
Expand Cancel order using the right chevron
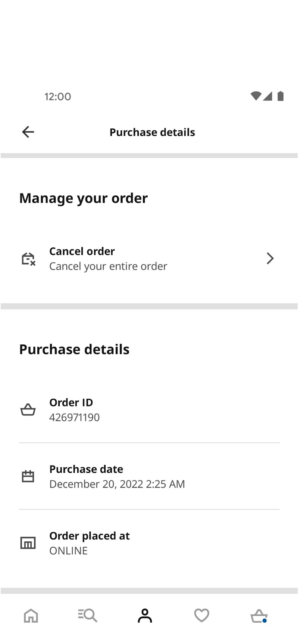(x=270, y=258)
